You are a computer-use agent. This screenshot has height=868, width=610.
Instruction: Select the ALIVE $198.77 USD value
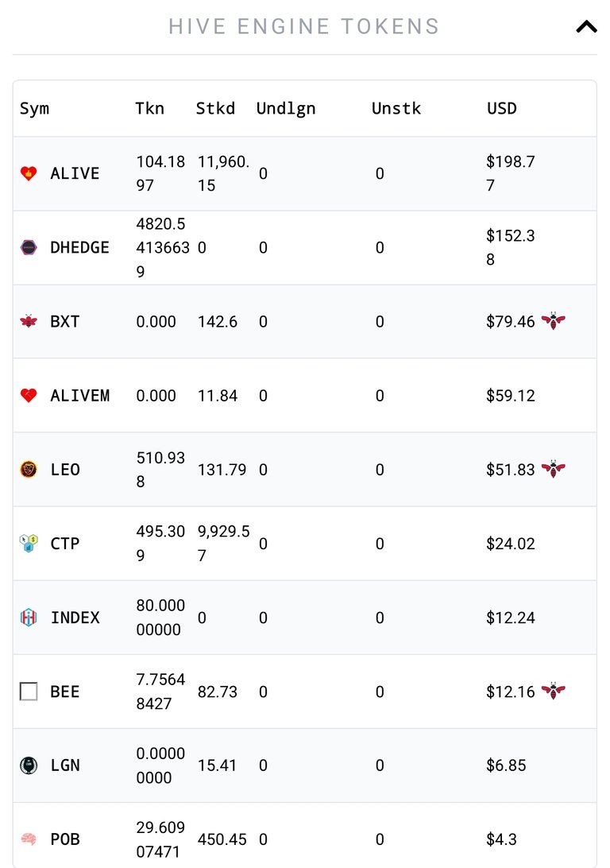511,173
